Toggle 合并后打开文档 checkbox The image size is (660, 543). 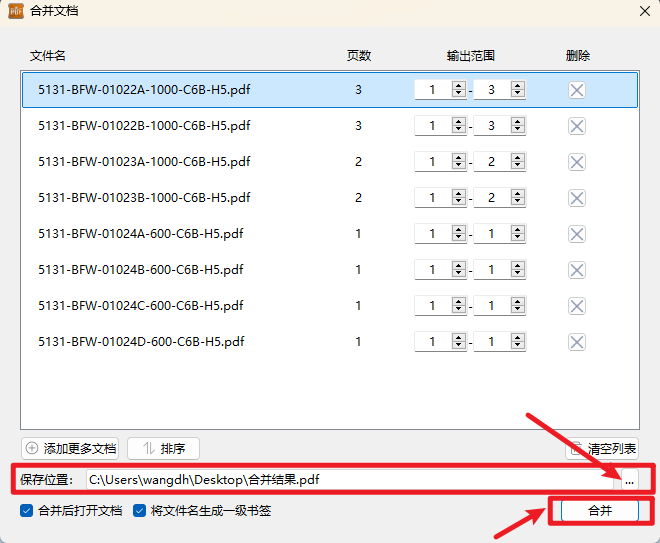pyautogui.click(x=27, y=511)
